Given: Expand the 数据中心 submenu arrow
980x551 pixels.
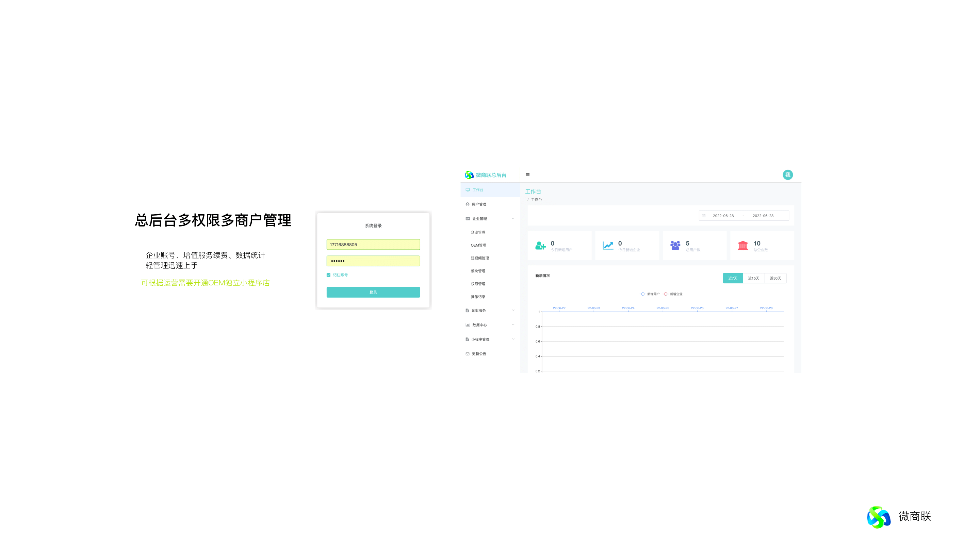Looking at the screenshot, I should point(513,325).
